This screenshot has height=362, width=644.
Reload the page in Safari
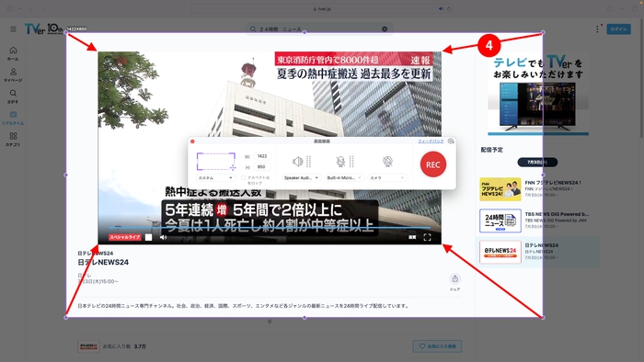(x=449, y=8)
